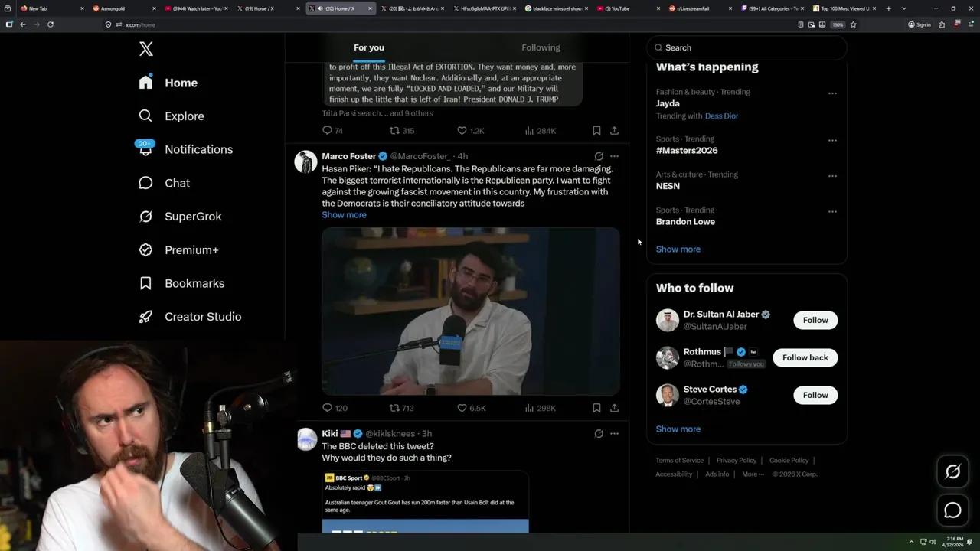Switch to the For you tab
This screenshot has width=980, height=551.
(369, 47)
